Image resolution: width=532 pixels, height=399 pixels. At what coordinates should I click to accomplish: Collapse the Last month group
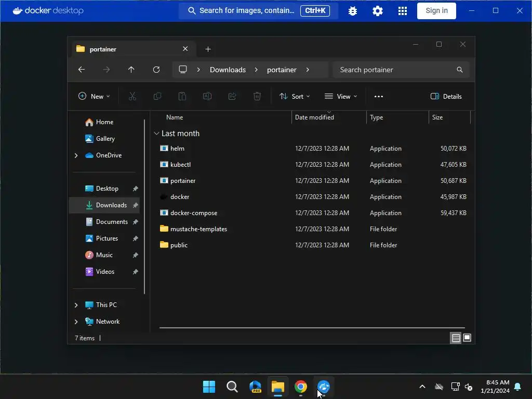pyautogui.click(x=156, y=134)
